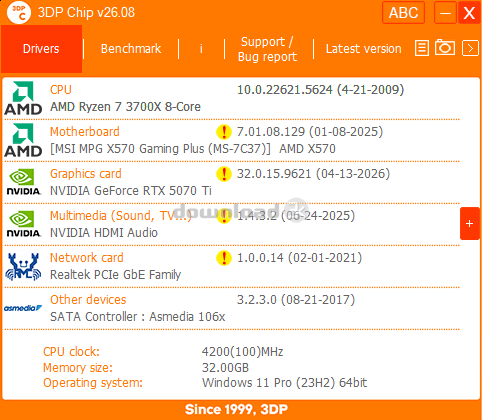
Task: Click the AMD logo beside Motherboard
Action: (23, 140)
